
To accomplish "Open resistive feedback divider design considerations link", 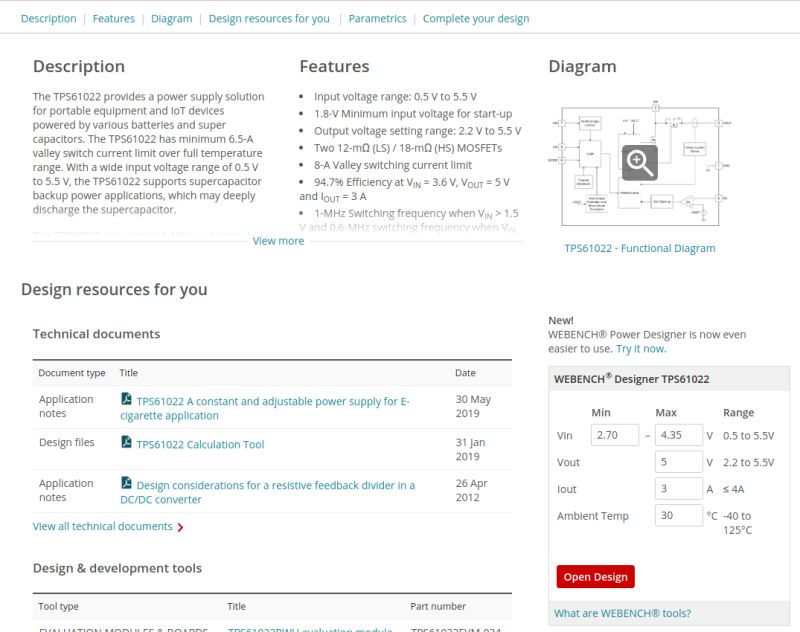I will pos(268,492).
